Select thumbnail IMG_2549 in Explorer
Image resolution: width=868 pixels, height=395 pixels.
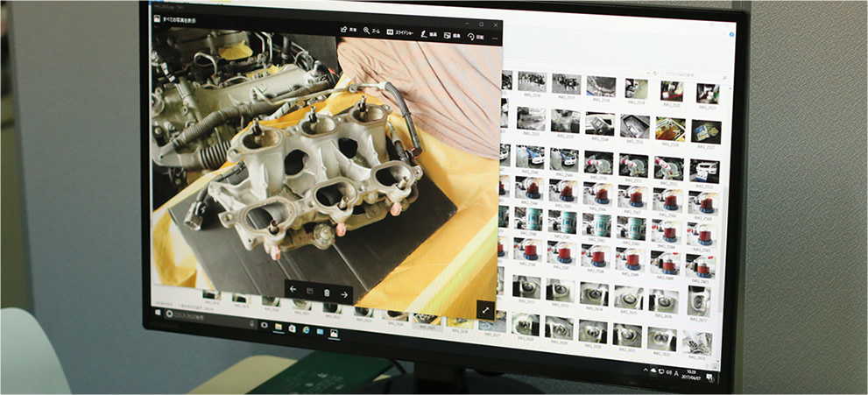pos(565,160)
